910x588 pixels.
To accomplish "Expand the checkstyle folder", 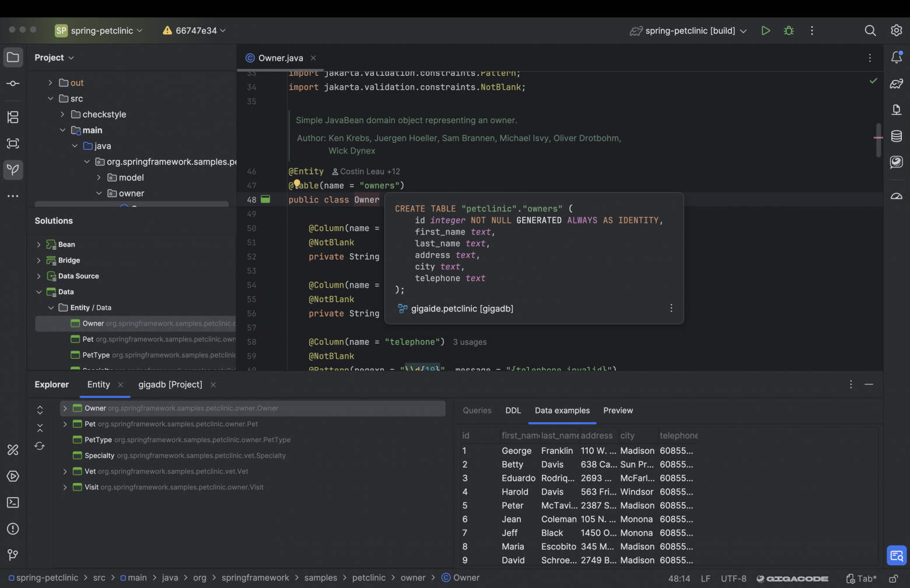I will pyautogui.click(x=62, y=114).
